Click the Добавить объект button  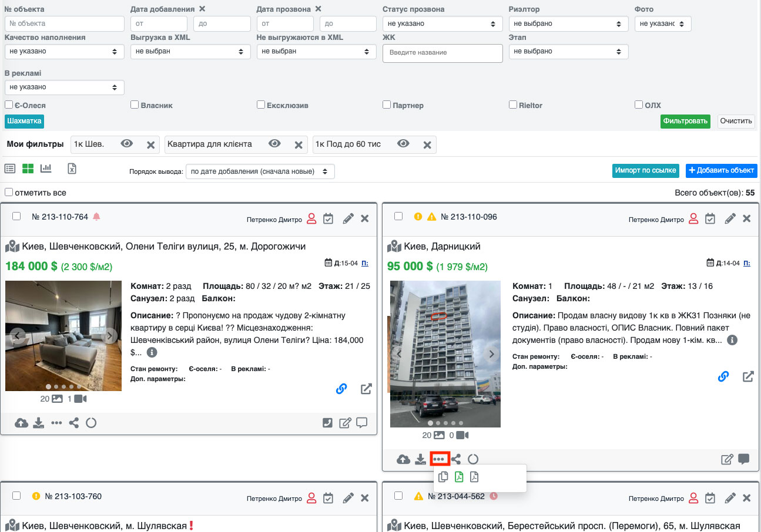[x=720, y=170]
